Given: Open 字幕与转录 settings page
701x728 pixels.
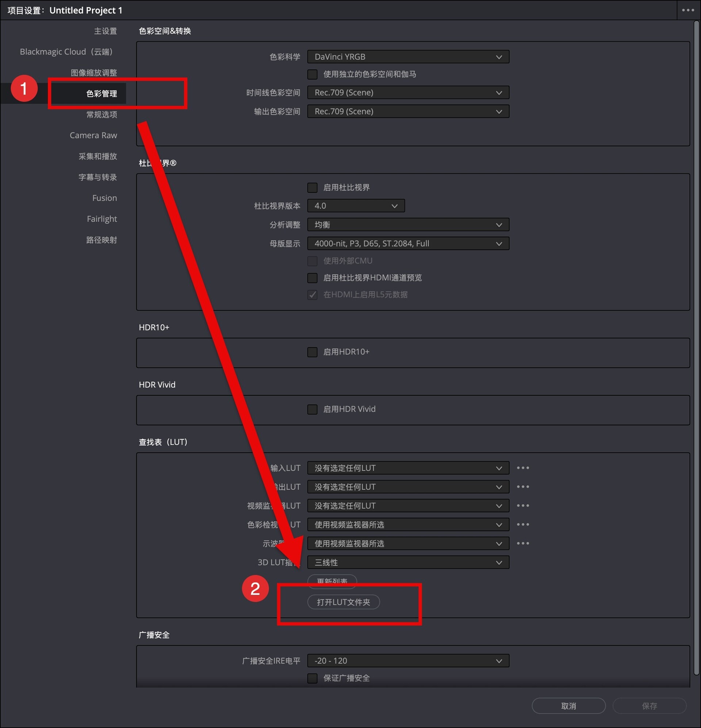Looking at the screenshot, I should pos(97,177).
